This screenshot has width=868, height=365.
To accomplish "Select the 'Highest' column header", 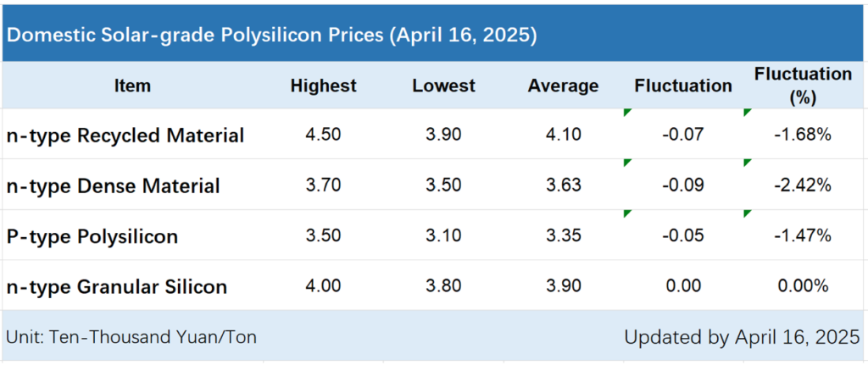I will coord(323,86).
